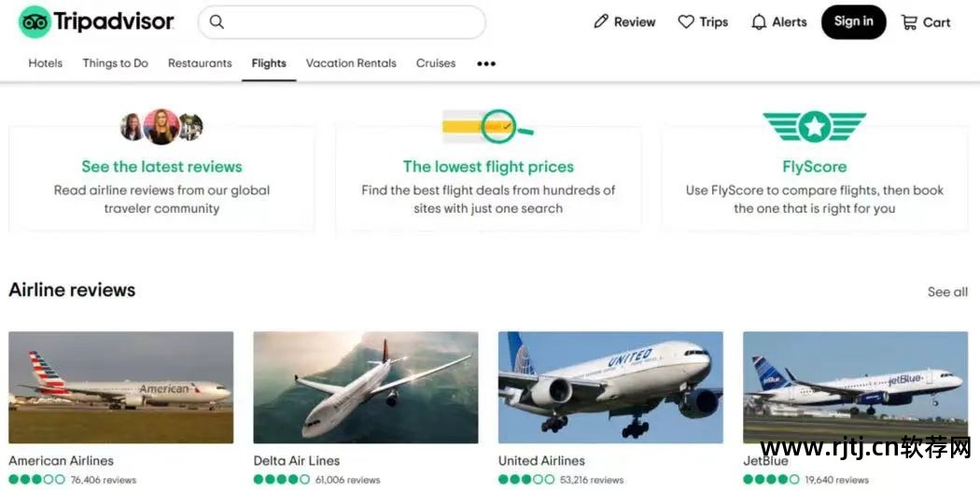Click the Review pencil icon
Viewport: 980px width, 490px height.
click(601, 22)
